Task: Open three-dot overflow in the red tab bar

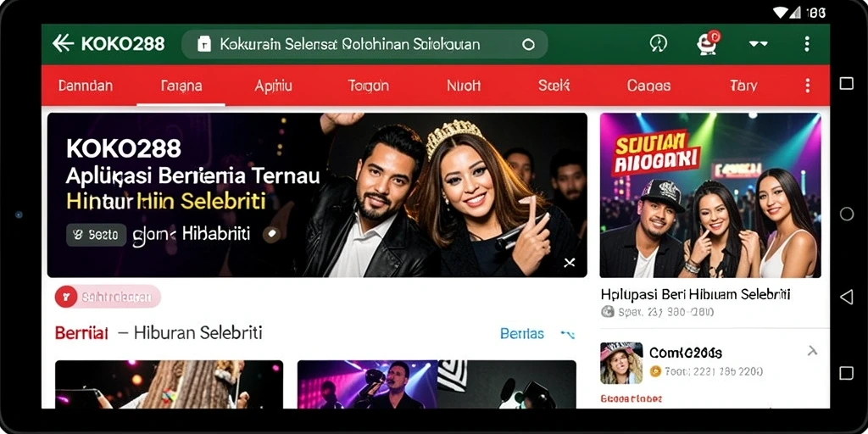Action: (x=808, y=86)
